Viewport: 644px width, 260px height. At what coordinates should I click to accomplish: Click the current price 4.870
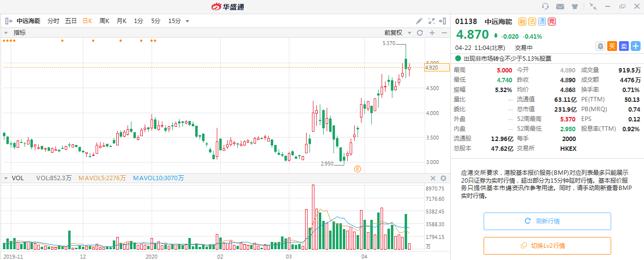click(472, 34)
